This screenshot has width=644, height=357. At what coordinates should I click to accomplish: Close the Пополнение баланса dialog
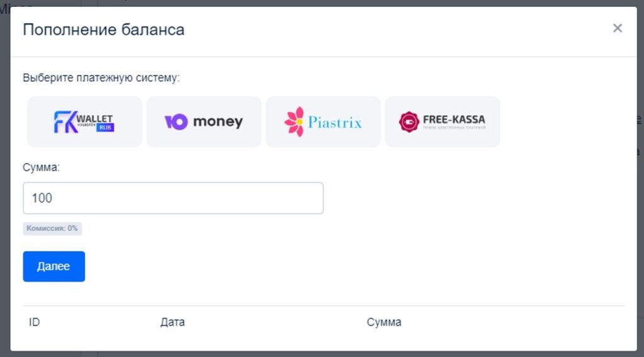[x=618, y=28]
